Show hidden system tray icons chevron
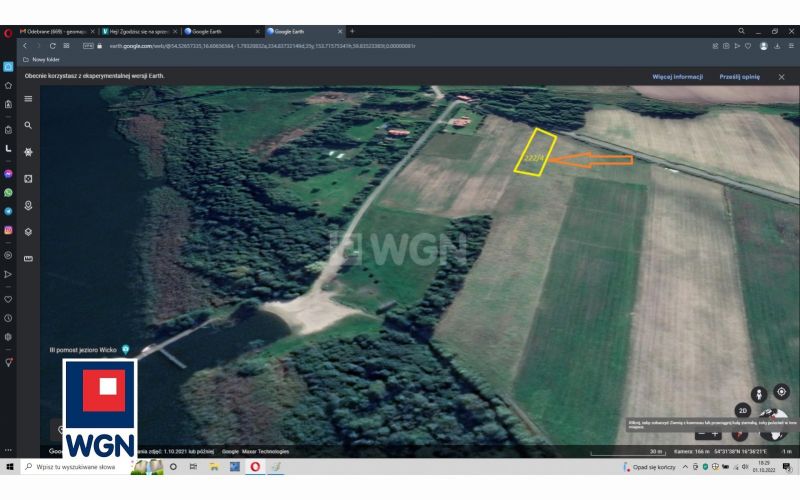The image size is (800, 500). point(685,467)
